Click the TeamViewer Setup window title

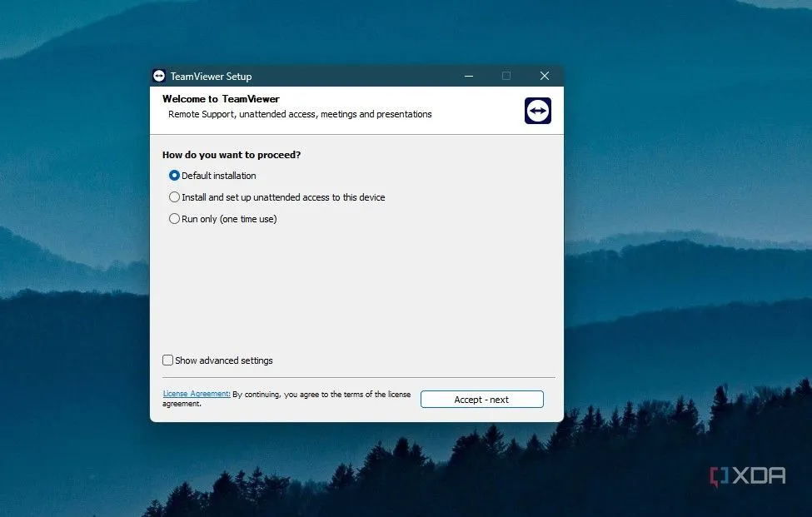(212, 77)
